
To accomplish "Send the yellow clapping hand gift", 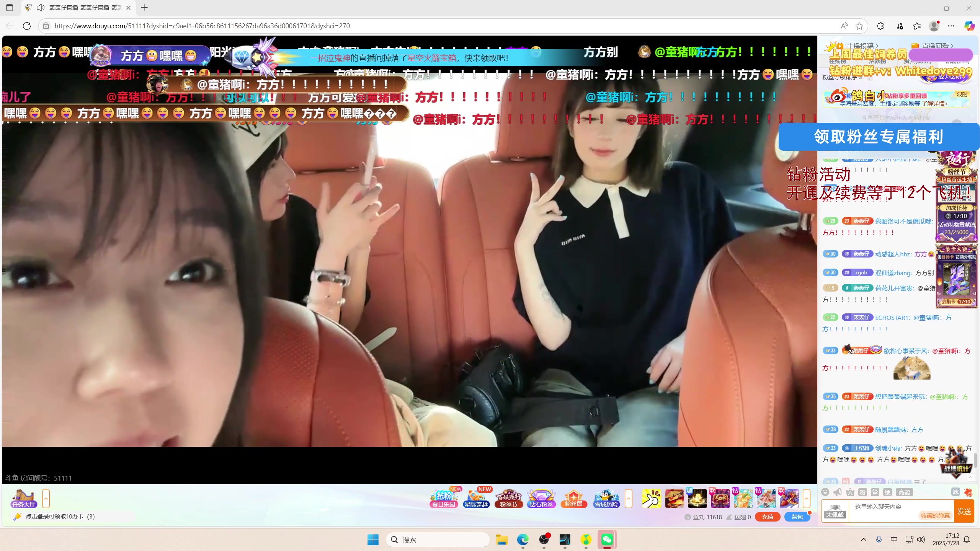I will (x=651, y=499).
